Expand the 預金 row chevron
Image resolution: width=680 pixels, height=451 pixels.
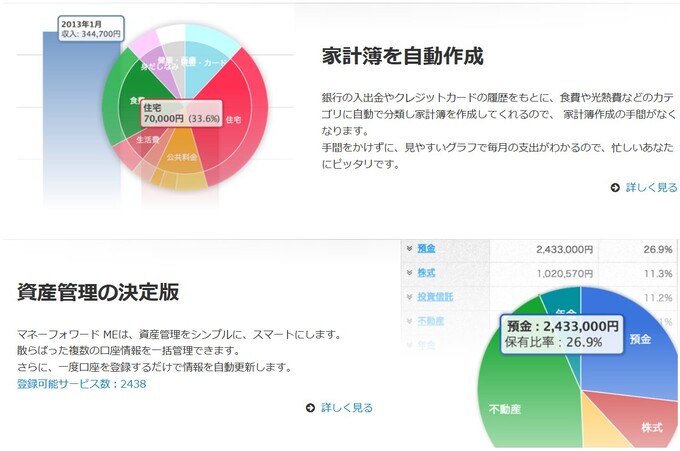409,248
